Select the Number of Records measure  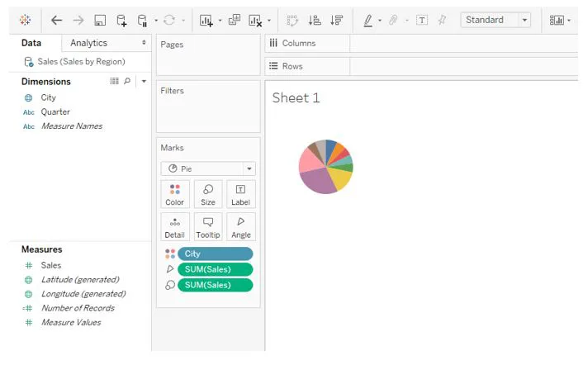coord(78,308)
